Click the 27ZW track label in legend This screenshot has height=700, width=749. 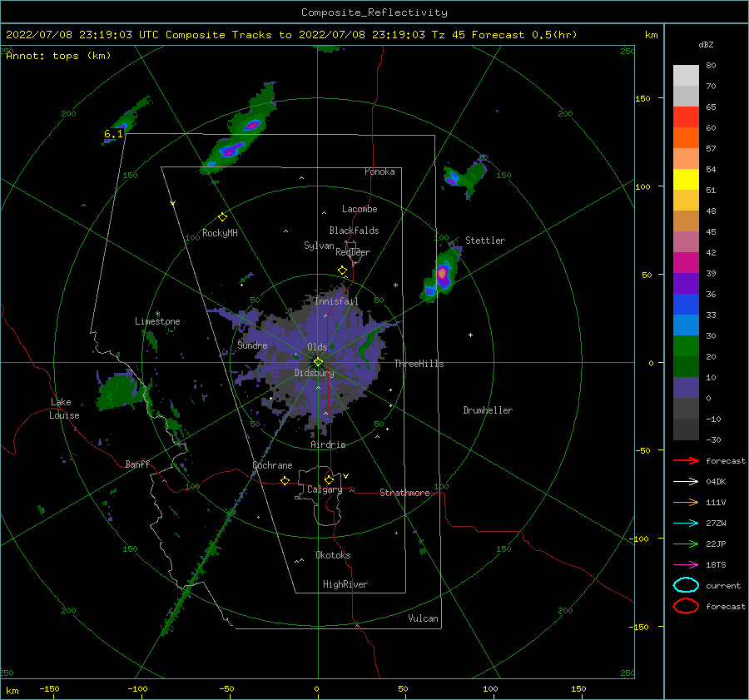click(x=716, y=524)
